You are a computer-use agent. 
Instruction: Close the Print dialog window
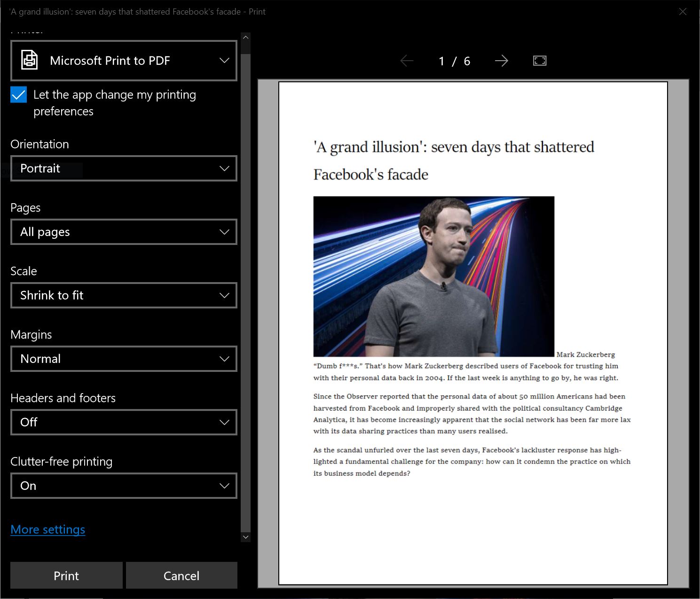tap(683, 11)
